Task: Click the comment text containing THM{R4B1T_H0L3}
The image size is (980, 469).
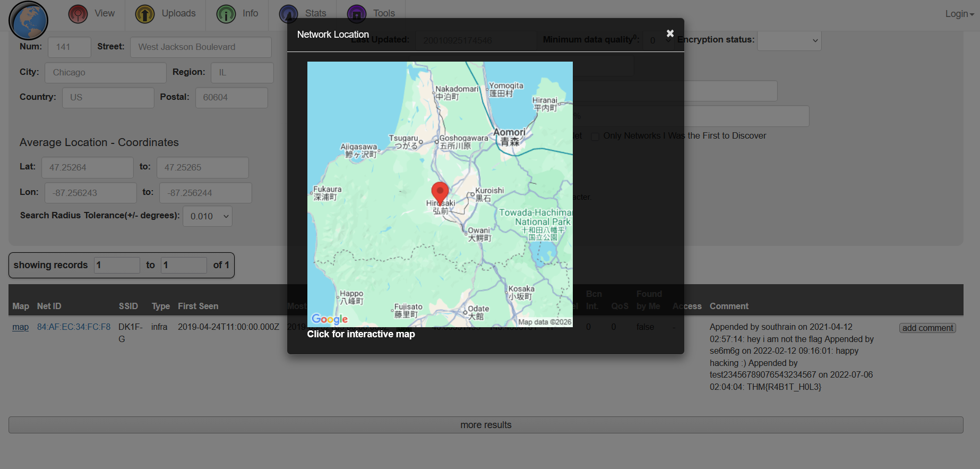Action: coord(792,357)
